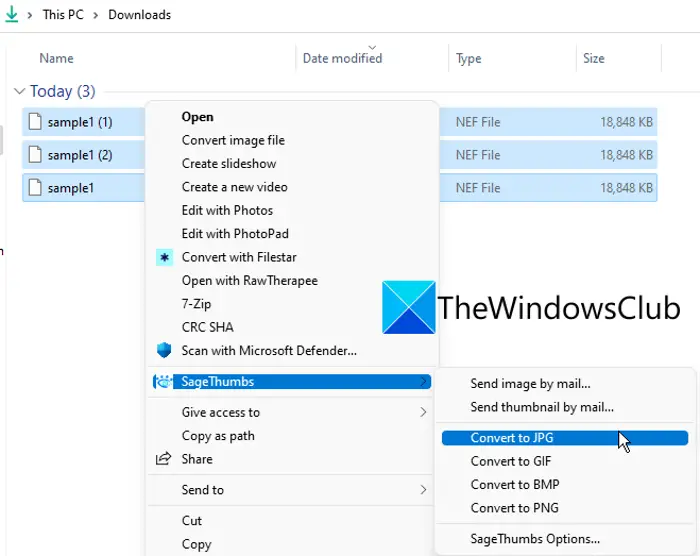Screen dimensions: 700x556
Task: Choose Convert to PNG from submenu
Action: click(514, 508)
